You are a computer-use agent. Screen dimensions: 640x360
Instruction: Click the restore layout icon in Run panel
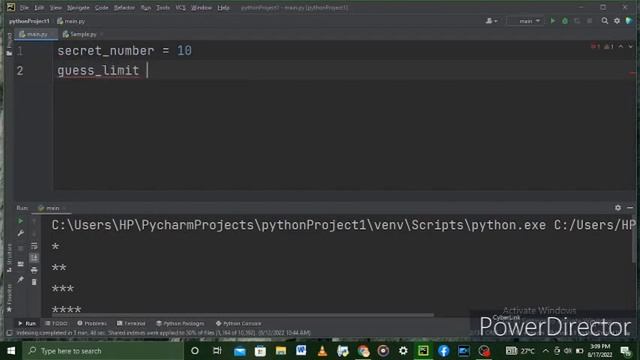20,264
